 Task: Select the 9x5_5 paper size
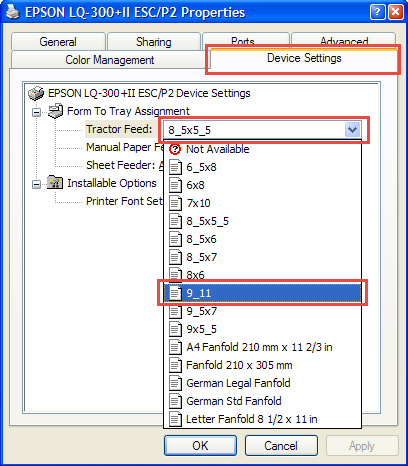tap(262, 329)
